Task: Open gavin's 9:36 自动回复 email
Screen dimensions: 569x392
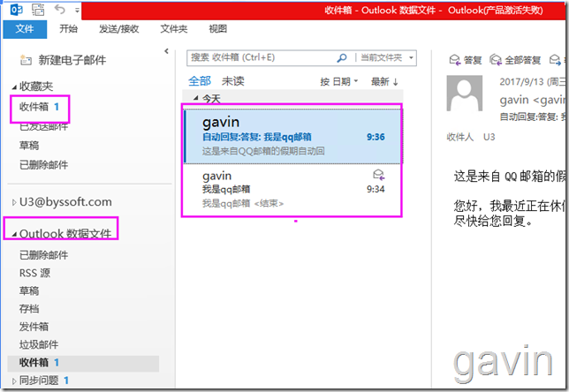Action: pyautogui.click(x=292, y=136)
